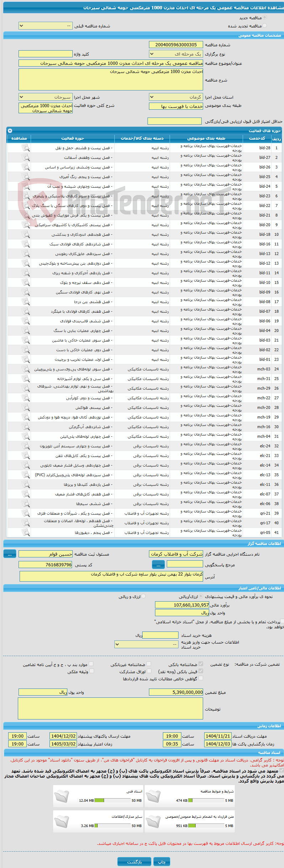Open the view icon for row bld-08

tap(26, 302)
